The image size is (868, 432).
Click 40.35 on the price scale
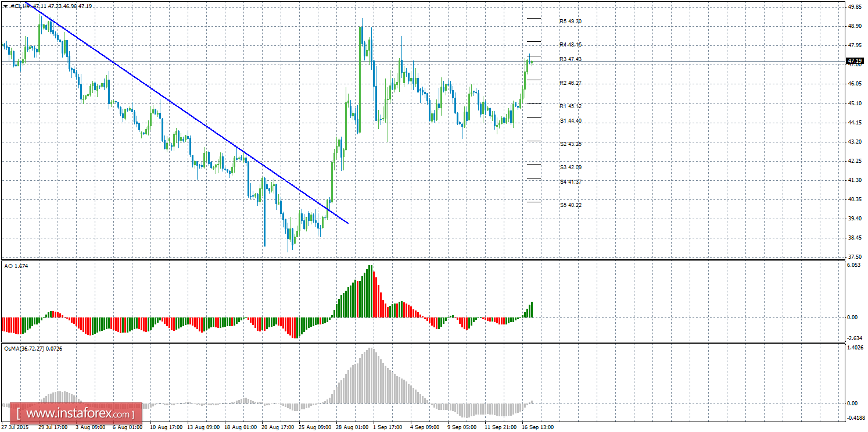pos(855,199)
